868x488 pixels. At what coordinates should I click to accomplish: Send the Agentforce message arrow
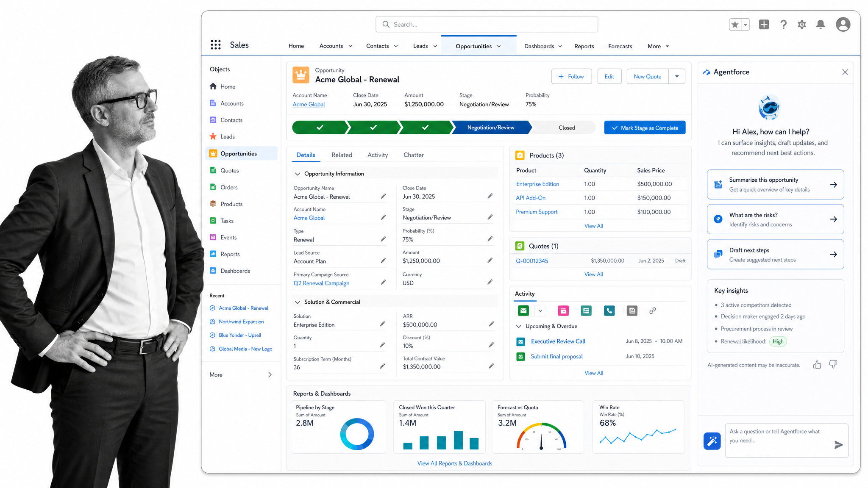tap(838, 444)
